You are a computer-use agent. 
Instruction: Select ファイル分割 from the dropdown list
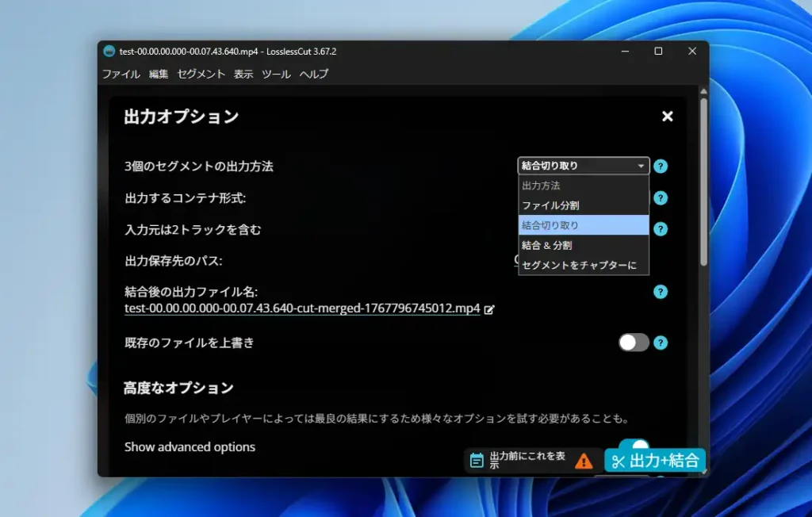(x=550, y=205)
